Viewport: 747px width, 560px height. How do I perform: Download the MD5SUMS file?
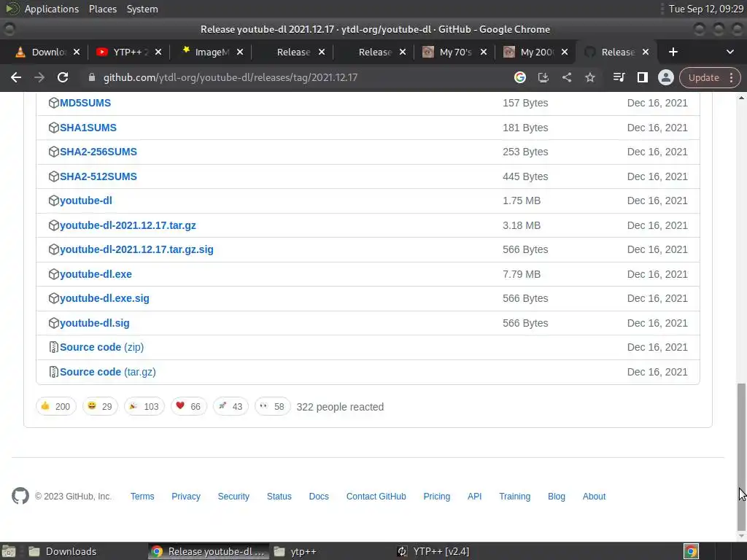point(85,103)
